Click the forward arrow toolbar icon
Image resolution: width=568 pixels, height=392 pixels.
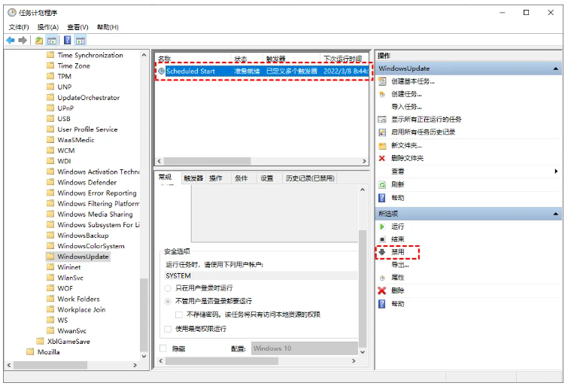click(23, 40)
